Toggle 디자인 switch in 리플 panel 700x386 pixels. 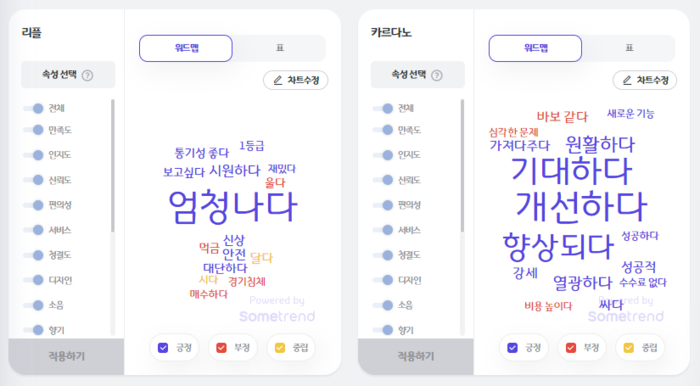(34, 280)
